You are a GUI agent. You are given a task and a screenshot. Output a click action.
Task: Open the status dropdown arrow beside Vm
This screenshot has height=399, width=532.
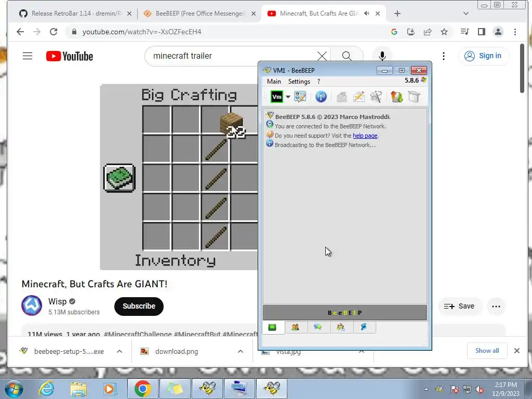point(288,97)
